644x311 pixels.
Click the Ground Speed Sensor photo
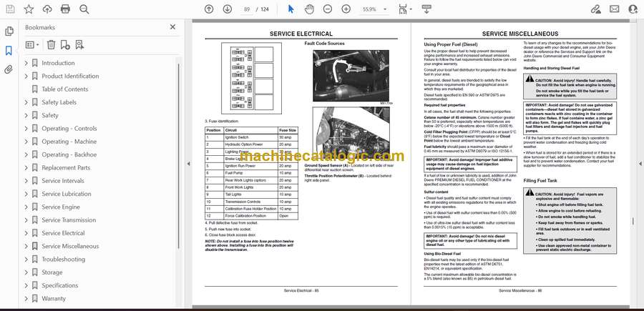351,76
